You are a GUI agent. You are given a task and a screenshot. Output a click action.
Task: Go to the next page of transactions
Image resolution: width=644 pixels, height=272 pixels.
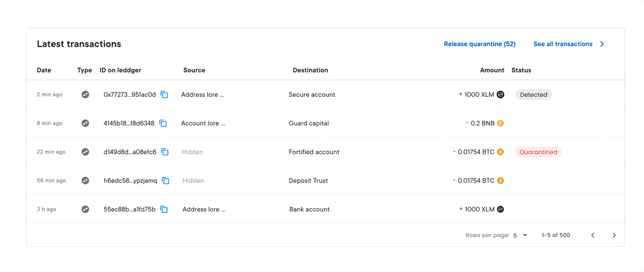614,236
